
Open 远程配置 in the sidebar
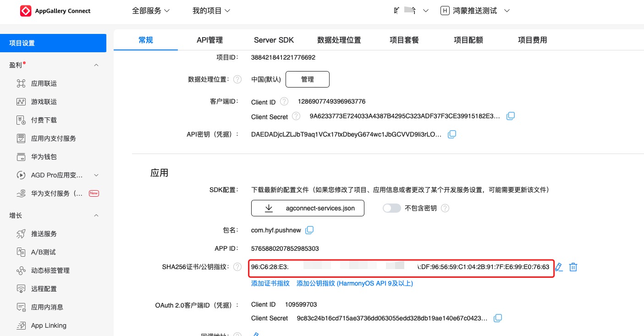coord(44,289)
